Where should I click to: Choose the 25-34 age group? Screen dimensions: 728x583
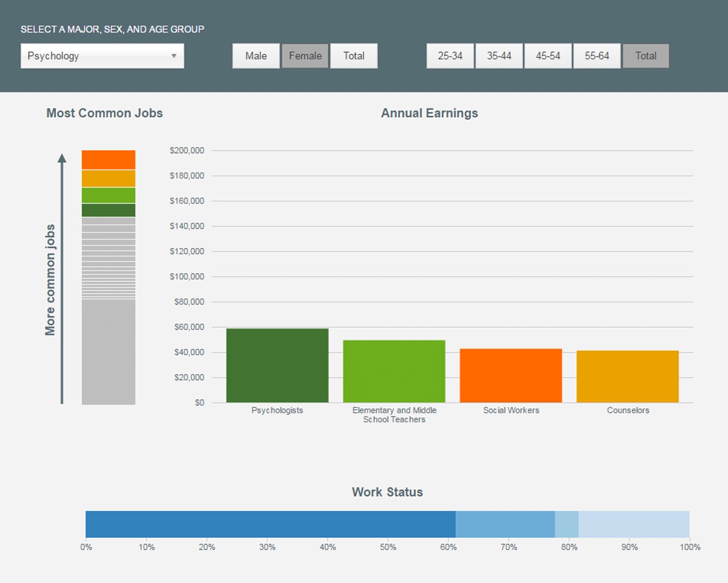coord(450,56)
